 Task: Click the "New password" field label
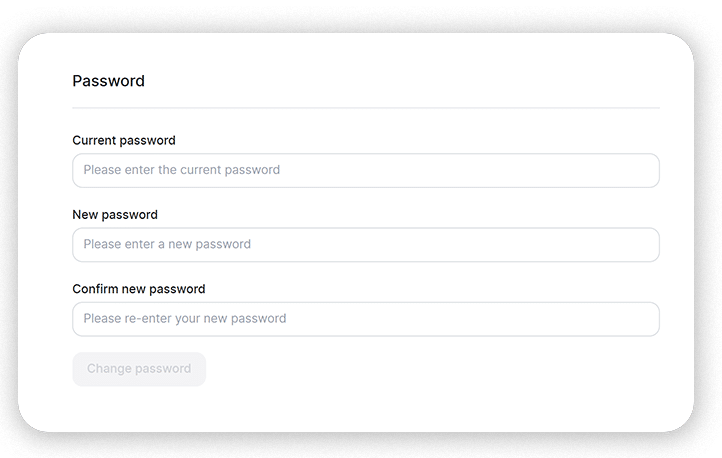115,215
